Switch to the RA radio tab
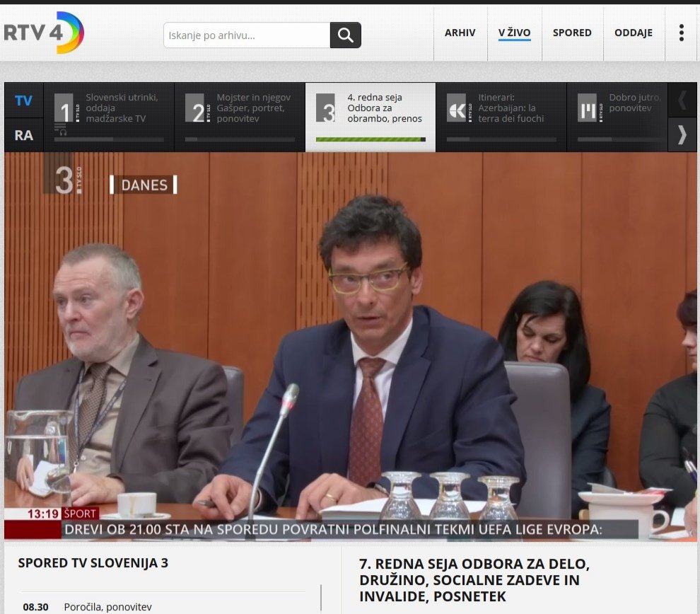The image size is (700, 614). click(x=23, y=135)
